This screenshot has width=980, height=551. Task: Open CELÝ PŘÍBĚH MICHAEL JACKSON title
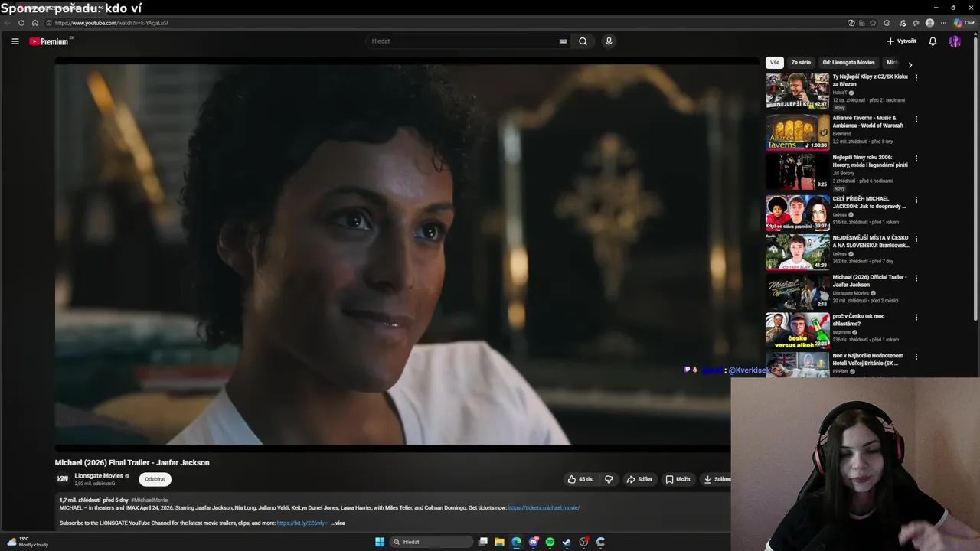(x=869, y=202)
